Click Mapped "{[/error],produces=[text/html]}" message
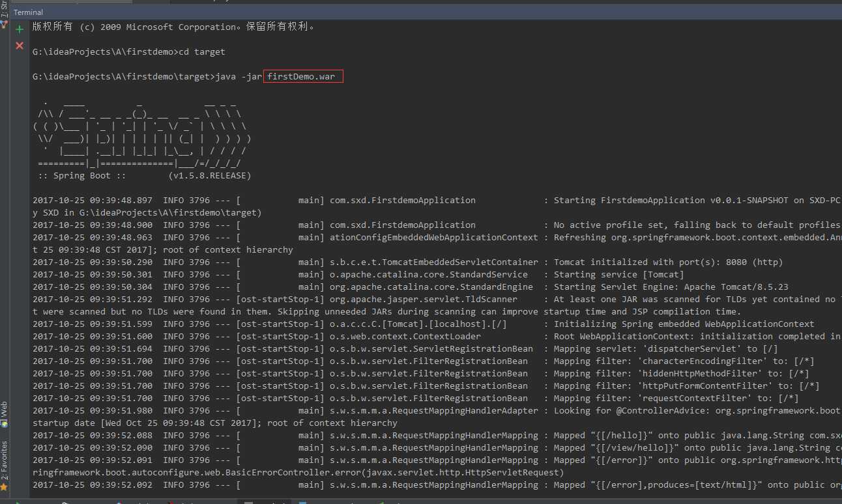 point(697,485)
